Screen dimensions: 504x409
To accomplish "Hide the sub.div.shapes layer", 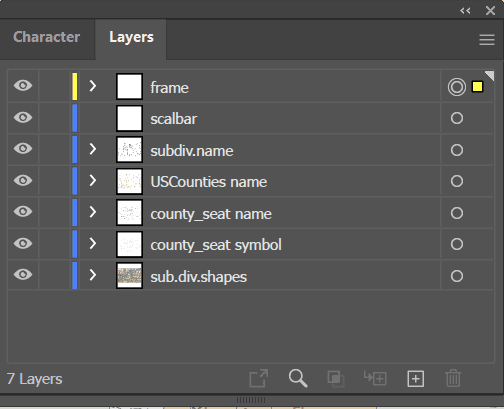I will pyautogui.click(x=23, y=275).
